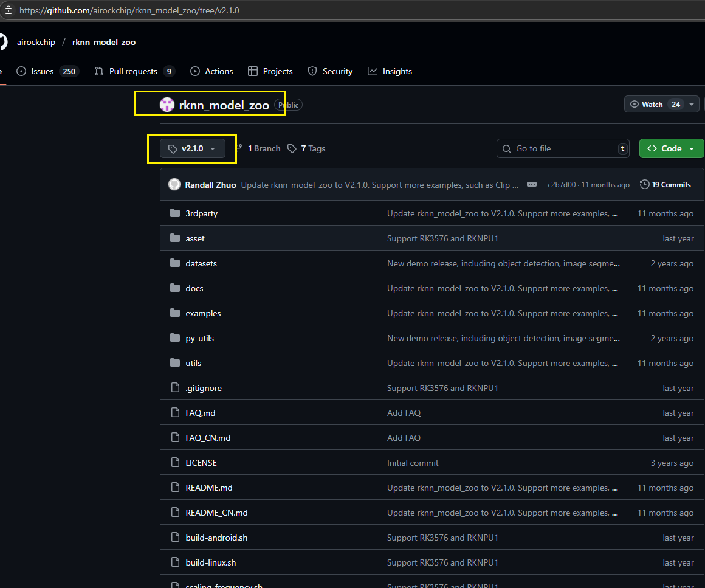Click rknn_model_zoo breadcrumb link
This screenshot has height=588, width=705.
(x=104, y=42)
